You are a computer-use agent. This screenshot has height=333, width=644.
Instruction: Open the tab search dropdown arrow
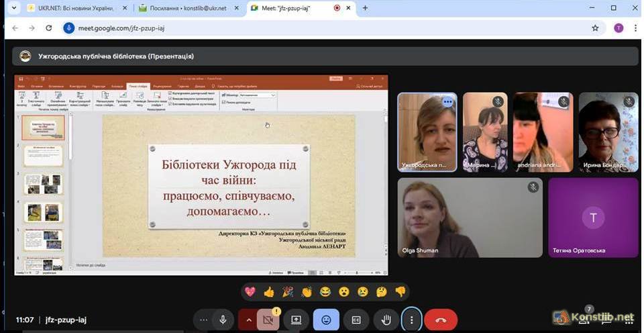pos(14,8)
